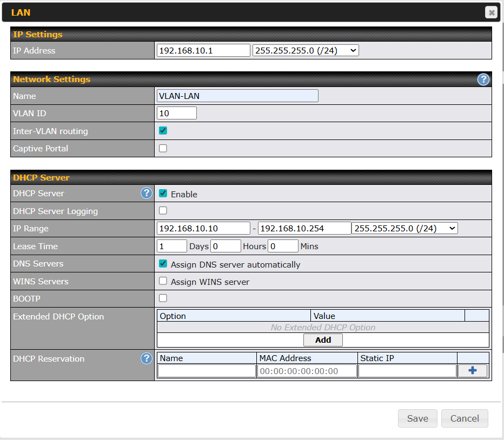Toggle DHCP Server Logging checkbox

point(163,211)
